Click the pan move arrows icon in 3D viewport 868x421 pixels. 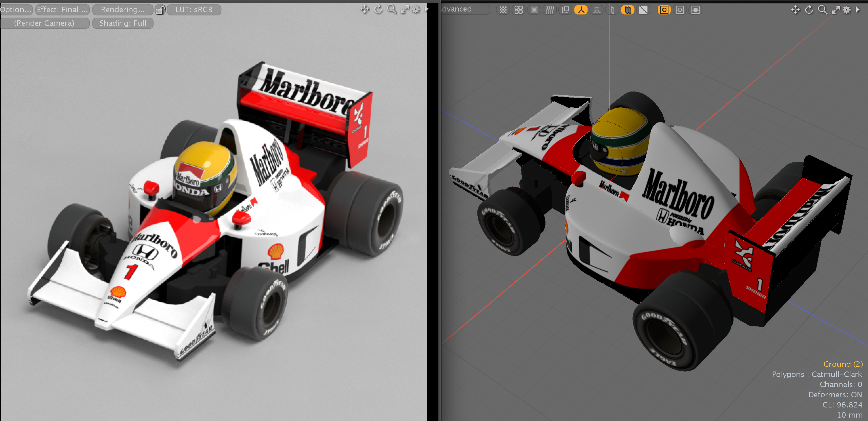795,10
